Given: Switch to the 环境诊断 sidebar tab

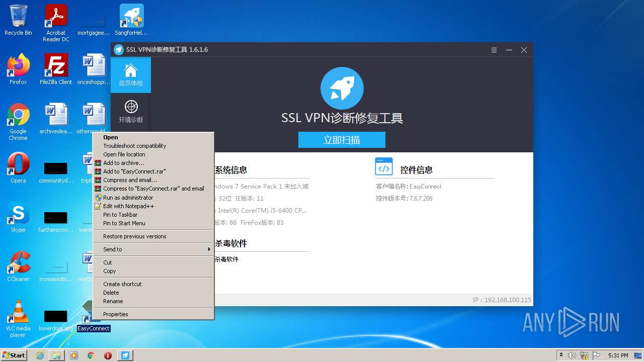Looking at the screenshot, I should 131,112.
